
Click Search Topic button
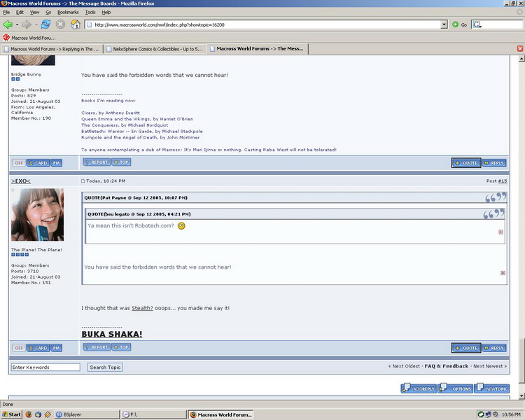(x=105, y=367)
